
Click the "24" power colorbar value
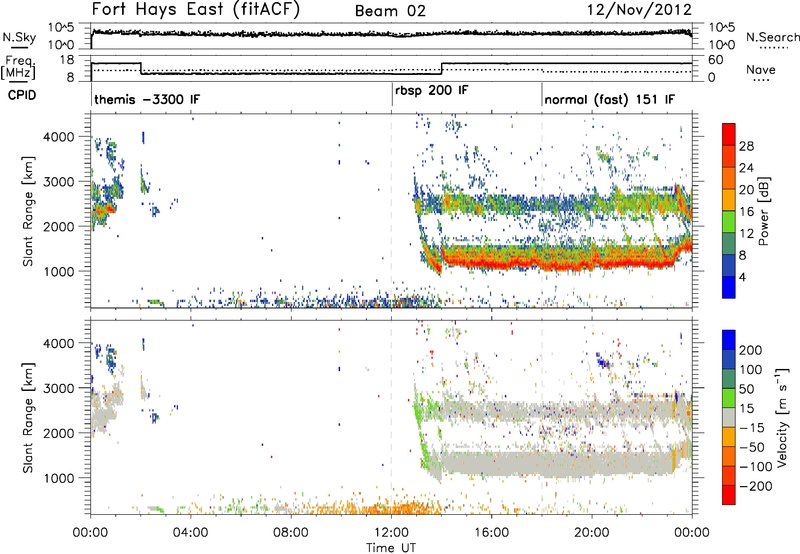pos(746,168)
